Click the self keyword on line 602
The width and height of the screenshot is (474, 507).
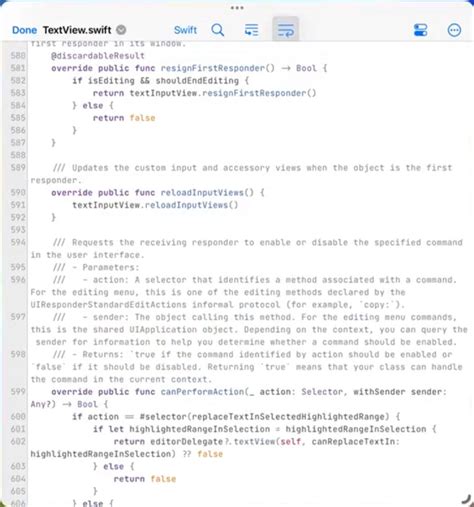coord(291,442)
